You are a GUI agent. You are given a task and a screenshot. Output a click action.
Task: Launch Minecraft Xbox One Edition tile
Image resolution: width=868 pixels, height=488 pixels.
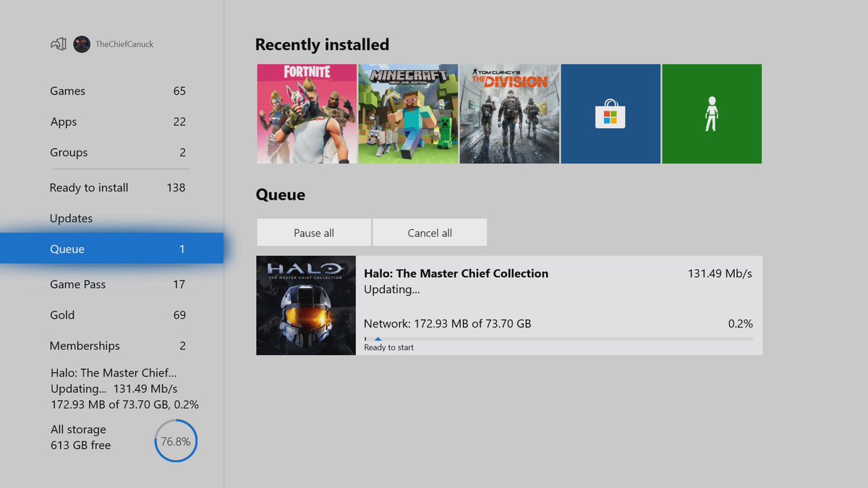408,114
